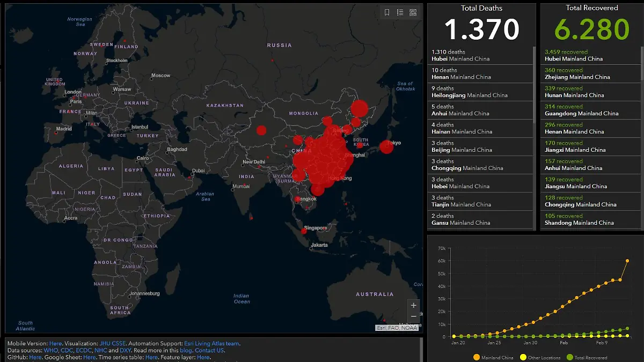This screenshot has height=362, width=644.
Task: Click the Total Recovered 6.280 figure
Action: tap(592, 29)
